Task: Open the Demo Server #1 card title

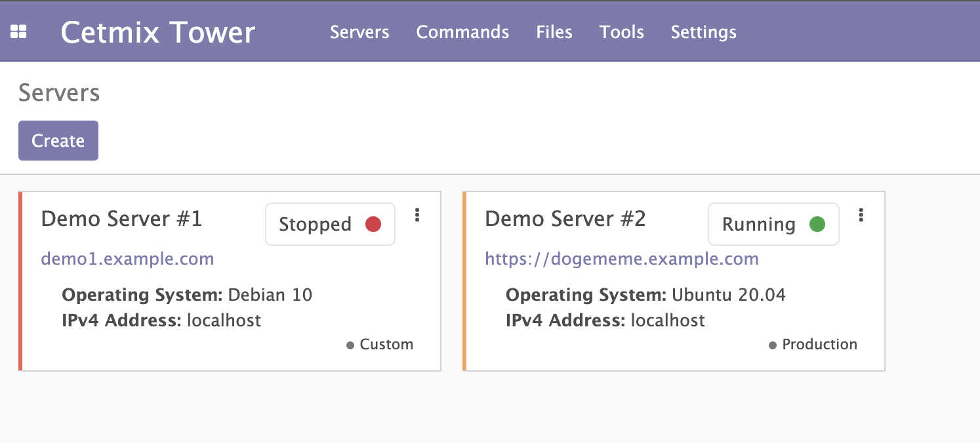Action: tap(121, 219)
